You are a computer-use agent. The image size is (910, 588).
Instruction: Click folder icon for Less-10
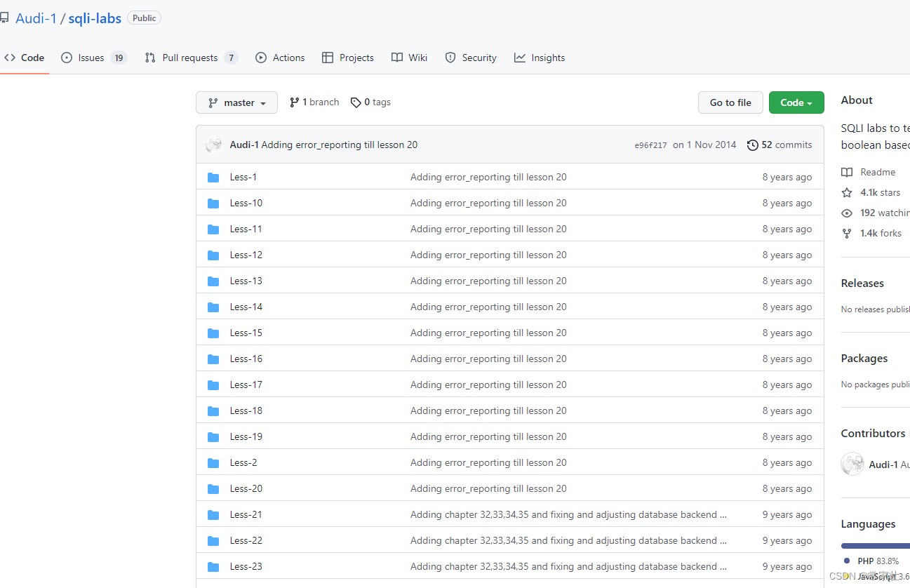(x=213, y=203)
